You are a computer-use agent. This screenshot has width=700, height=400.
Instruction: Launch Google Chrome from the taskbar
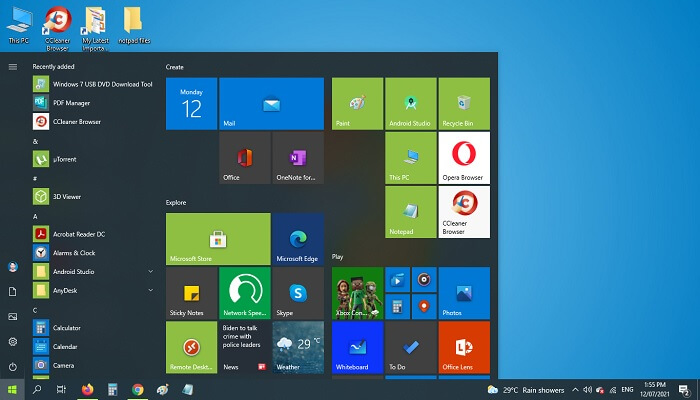pos(138,390)
